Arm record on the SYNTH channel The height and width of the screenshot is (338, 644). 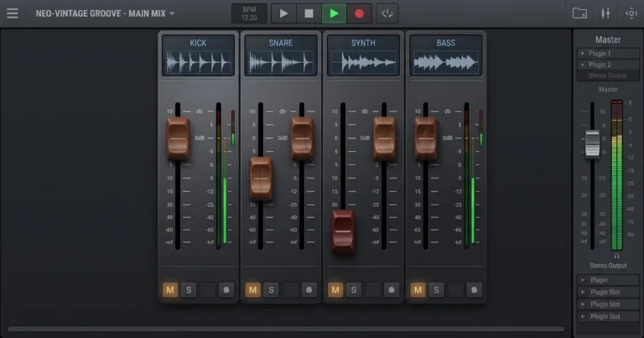coord(392,290)
